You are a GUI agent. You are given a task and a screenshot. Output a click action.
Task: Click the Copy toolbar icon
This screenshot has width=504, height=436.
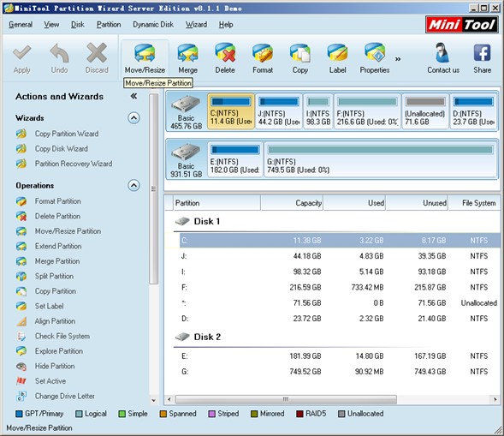click(300, 53)
